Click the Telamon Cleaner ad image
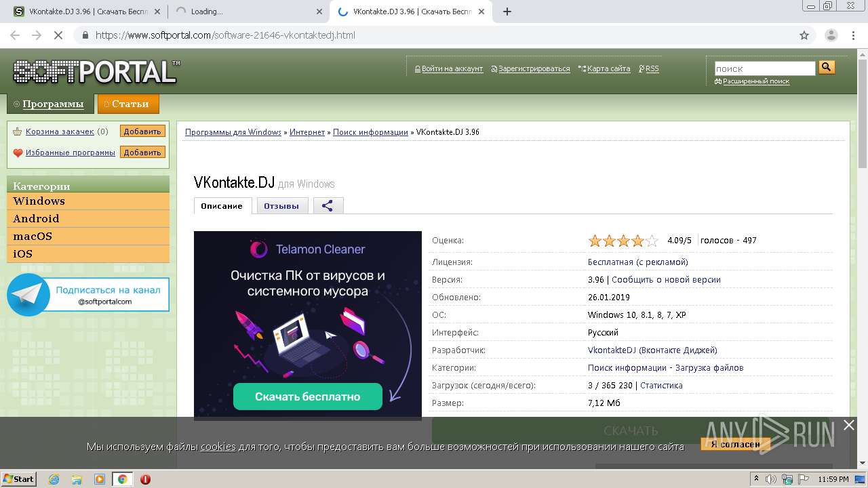The height and width of the screenshot is (488, 868). 308,325
